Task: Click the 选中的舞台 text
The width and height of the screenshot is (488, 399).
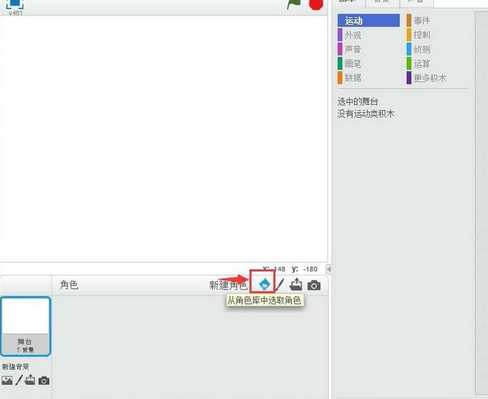Action: (357, 101)
